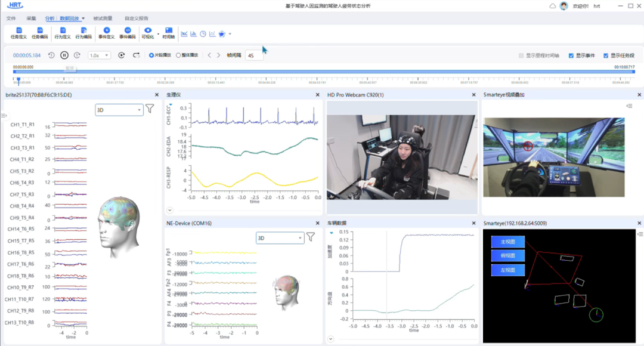Open the 时间轴 timeline tool
The height and width of the screenshot is (346, 644).
click(x=168, y=33)
